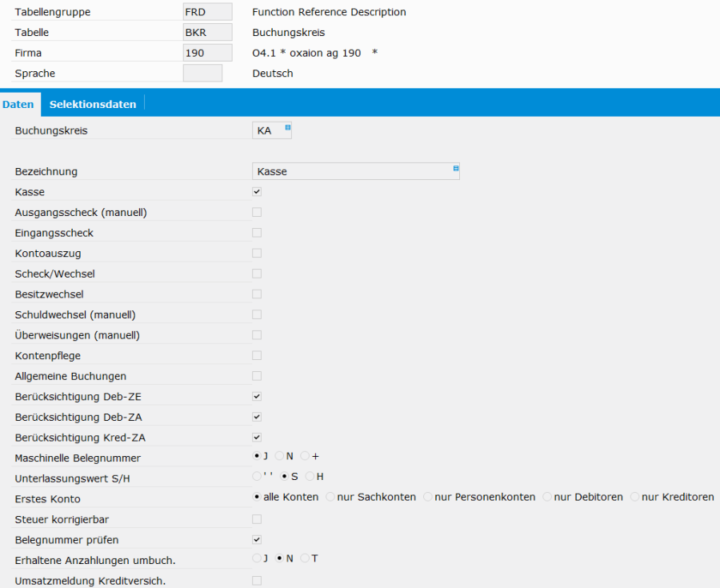
Task: Click the Bezeichnung field with Kasse
Action: point(356,171)
